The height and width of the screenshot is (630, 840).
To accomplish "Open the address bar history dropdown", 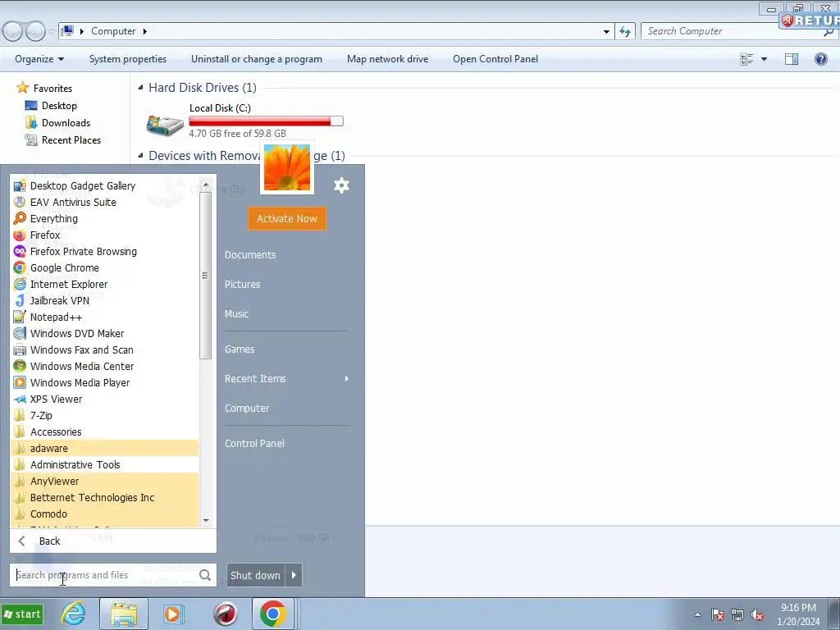I will 606,32.
